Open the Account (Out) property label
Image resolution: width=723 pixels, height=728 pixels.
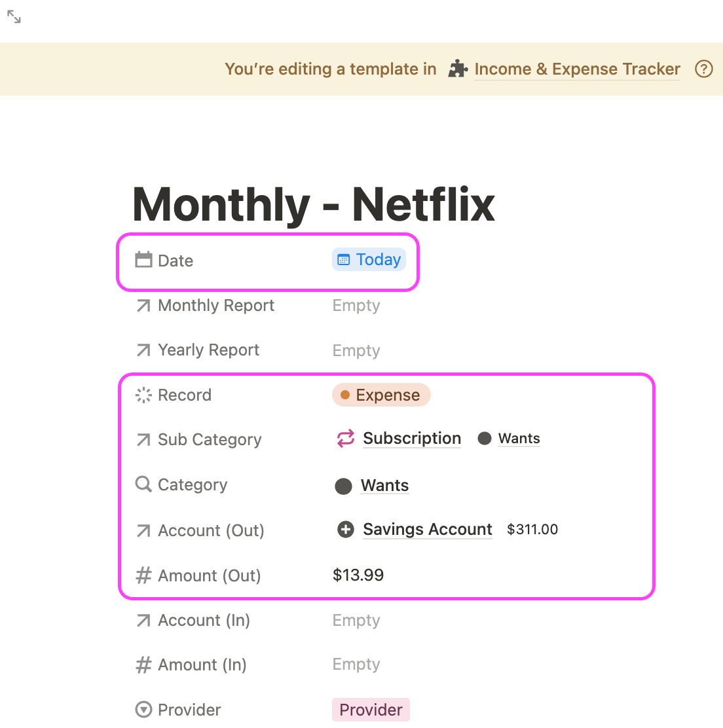[211, 530]
